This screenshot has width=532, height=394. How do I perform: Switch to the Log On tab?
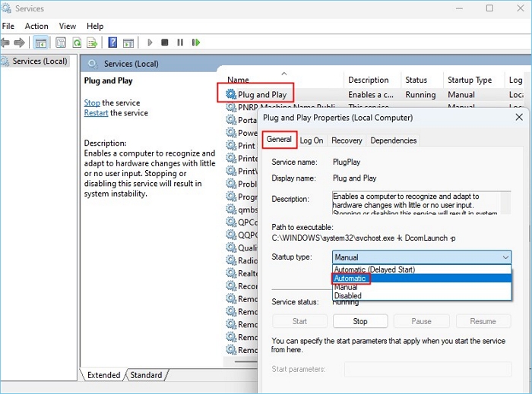click(x=311, y=140)
